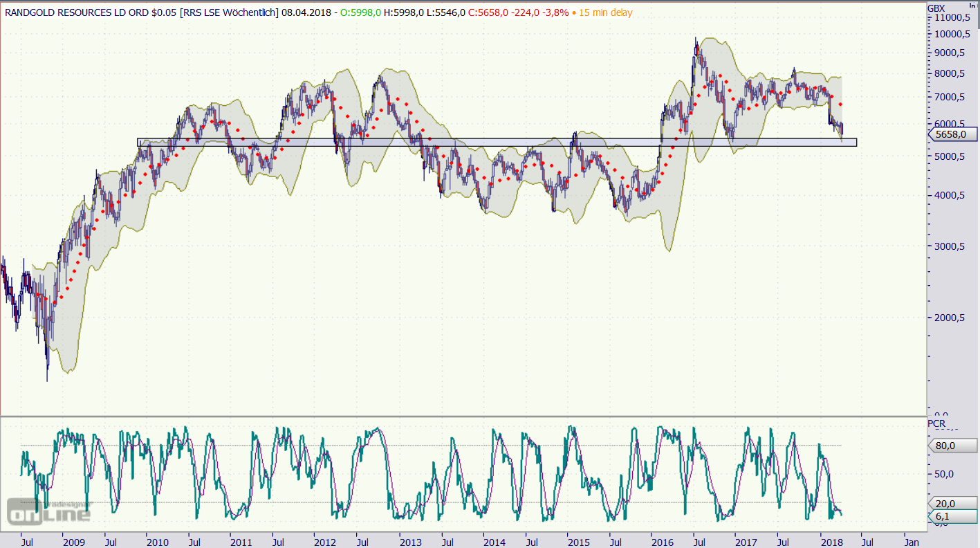Click the 'PCR' indicator label
The image size is (980, 548).
point(936,423)
